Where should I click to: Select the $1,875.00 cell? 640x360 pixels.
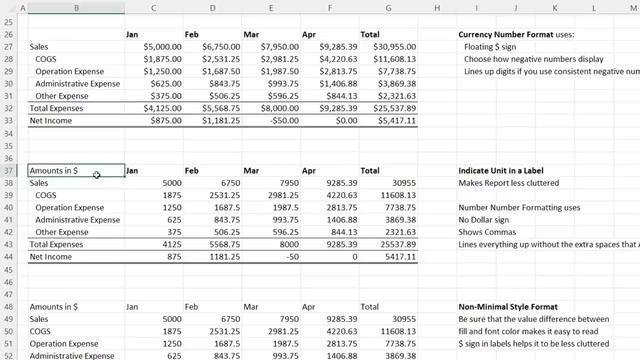coord(154,59)
